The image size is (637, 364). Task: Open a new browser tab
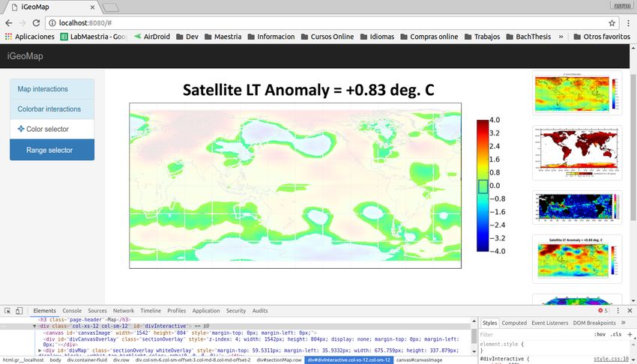110,7
